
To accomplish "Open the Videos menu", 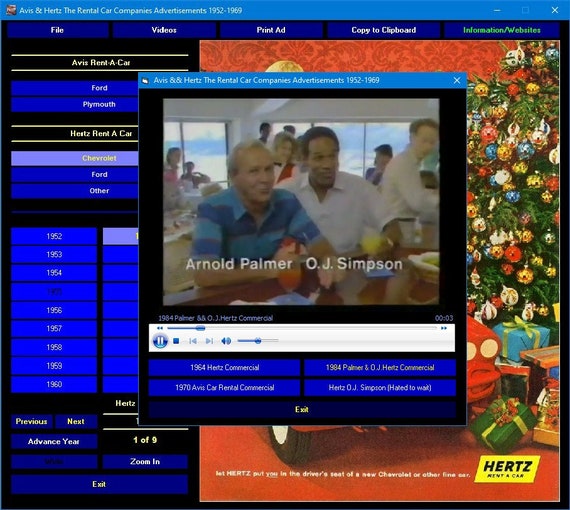I will coord(164,30).
